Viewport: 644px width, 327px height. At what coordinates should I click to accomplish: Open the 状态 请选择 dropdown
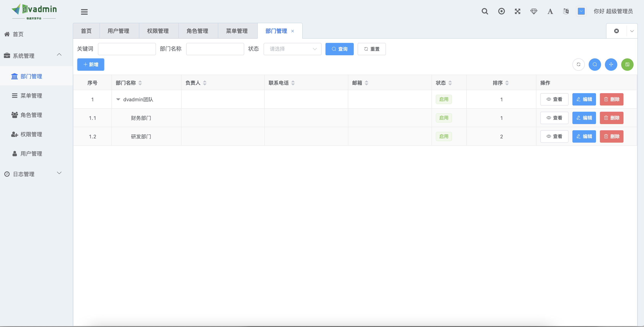tap(293, 49)
